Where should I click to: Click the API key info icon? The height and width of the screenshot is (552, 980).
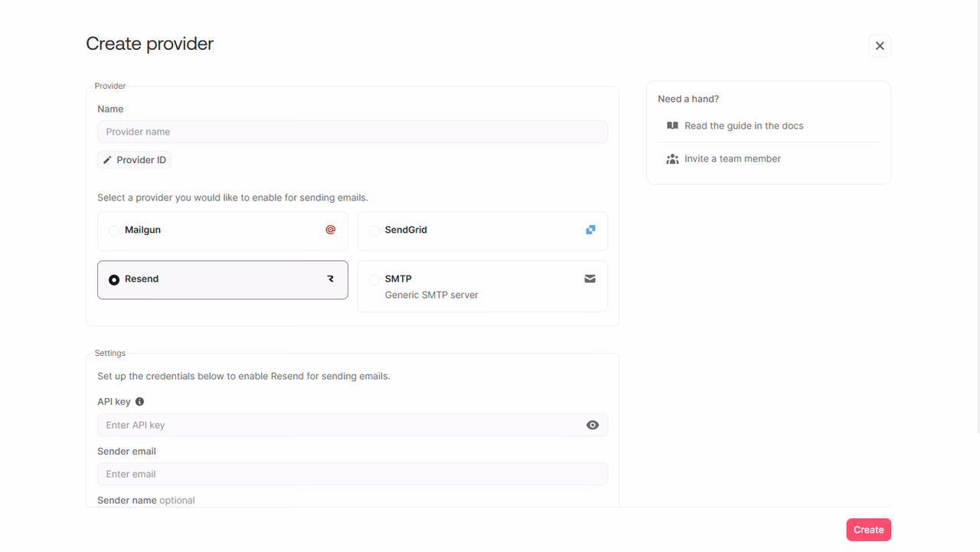(x=139, y=401)
